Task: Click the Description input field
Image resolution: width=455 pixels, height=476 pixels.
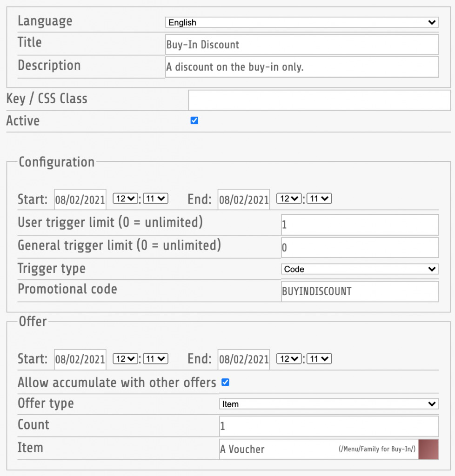Action: (x=302, y=67)
